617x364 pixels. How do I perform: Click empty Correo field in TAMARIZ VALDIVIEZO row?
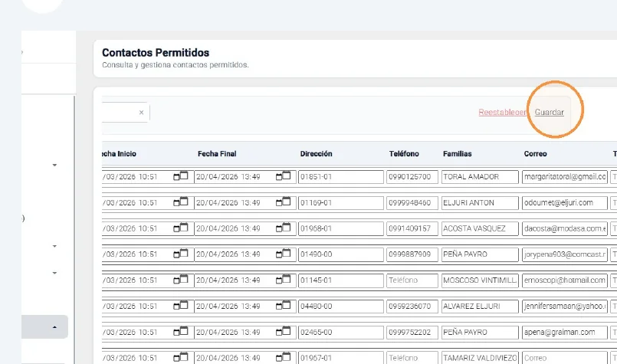coord(565,358)
